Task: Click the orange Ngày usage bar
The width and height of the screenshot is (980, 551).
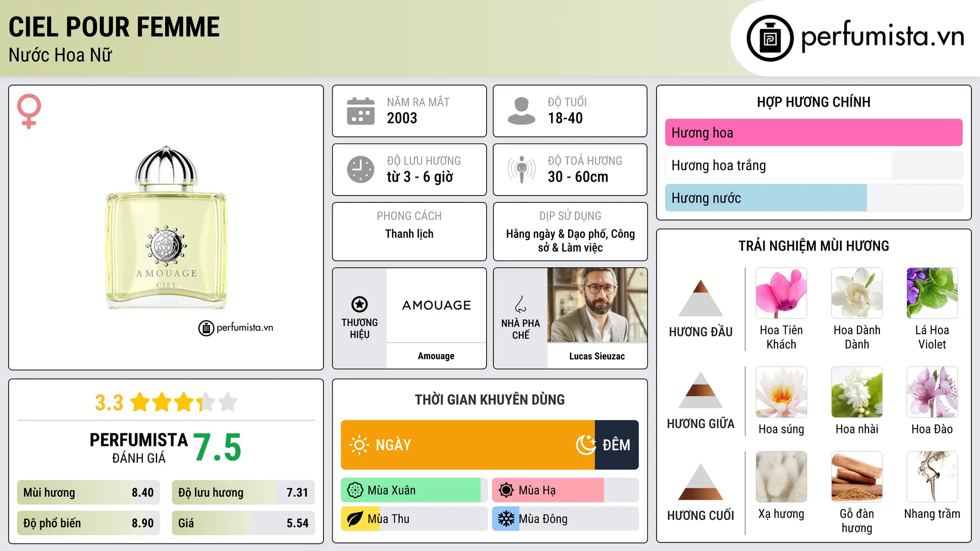Action: pyautogui.click(x=468, y=445)
